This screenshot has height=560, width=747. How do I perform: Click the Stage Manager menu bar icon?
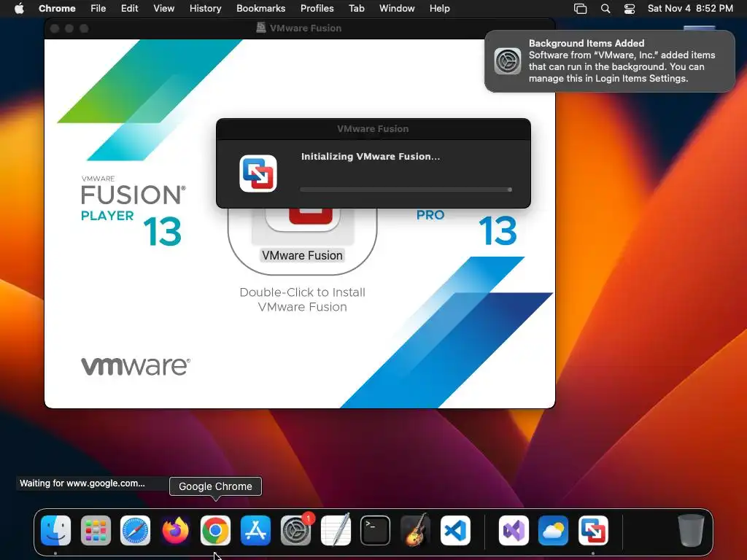tap(580, 9)
